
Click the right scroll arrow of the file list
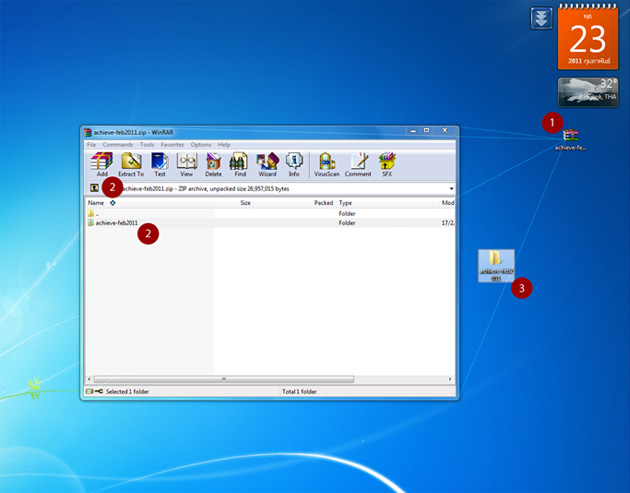pos(450,379)
